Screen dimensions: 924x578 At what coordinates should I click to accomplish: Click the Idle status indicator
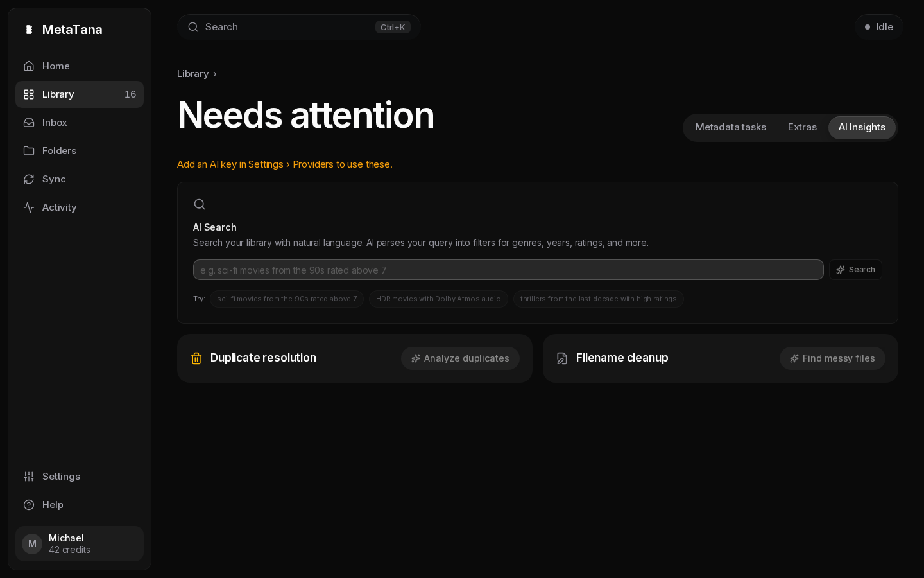(879, 27)
